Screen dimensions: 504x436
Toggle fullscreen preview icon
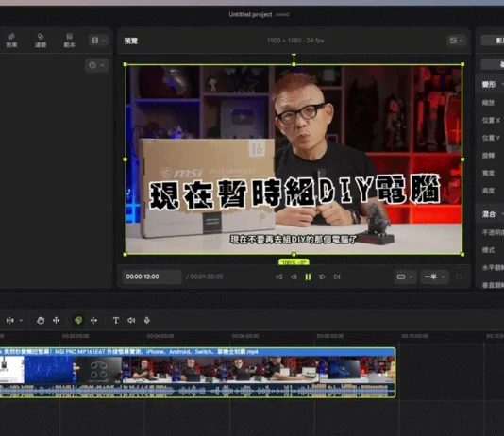click(459, 277)
